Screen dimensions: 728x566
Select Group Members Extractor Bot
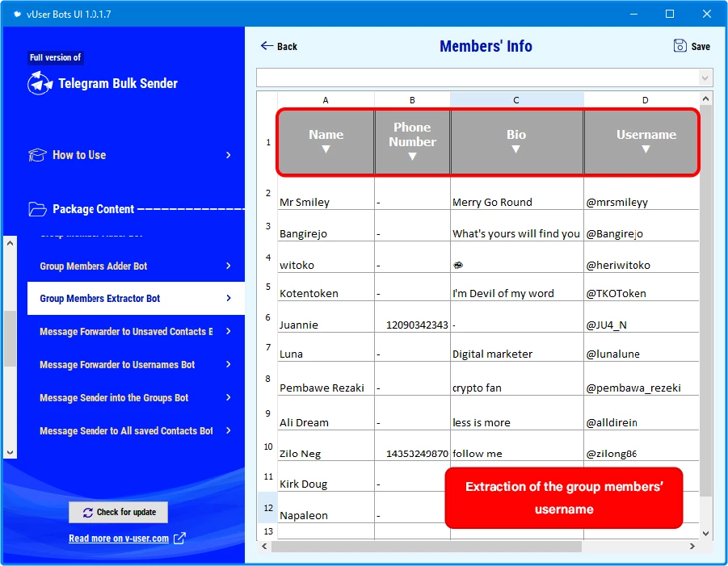[x=136, y=298]
